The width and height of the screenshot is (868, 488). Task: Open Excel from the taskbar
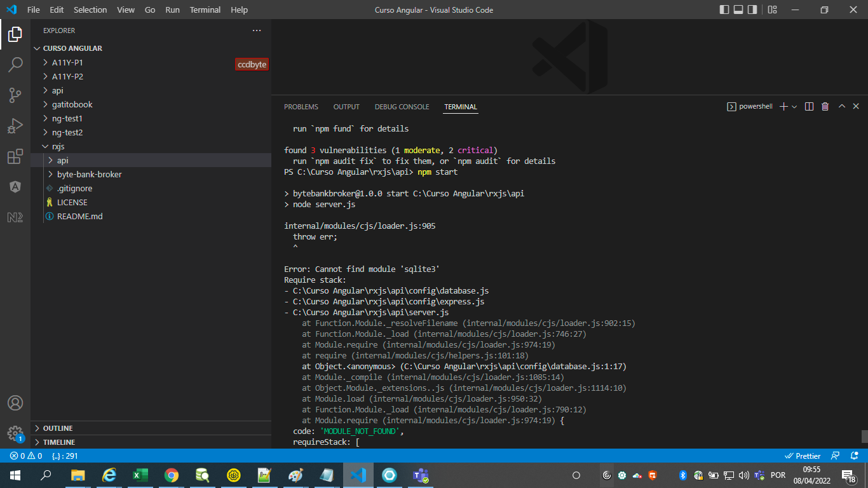point(140,475)
